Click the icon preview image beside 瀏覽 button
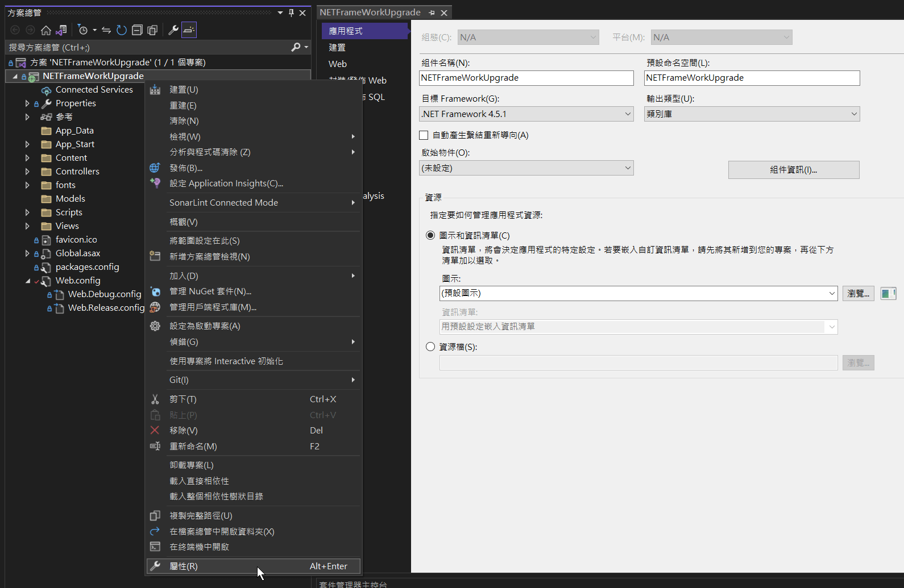904x588 pixels. coord(888,294)
